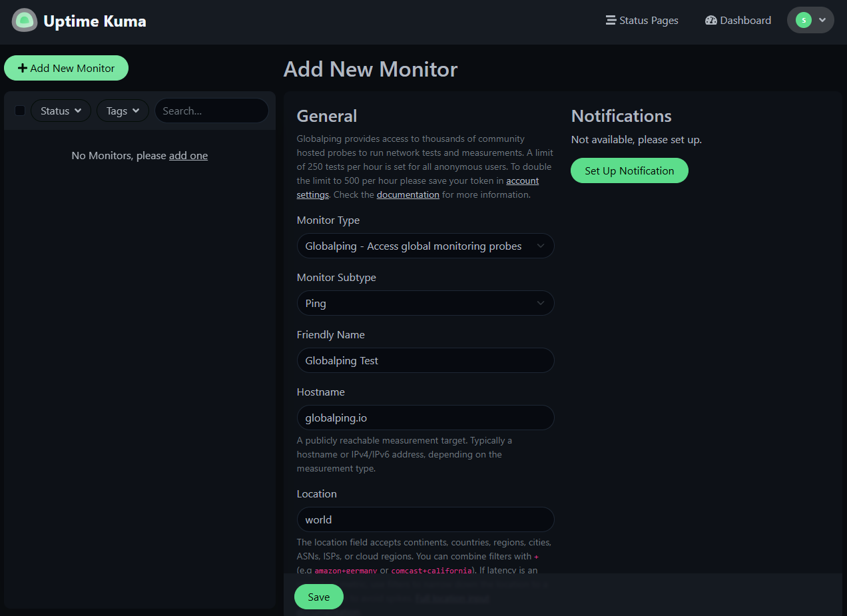This screenshot has width=847, height=616.
Task: Toggle the select-all monitors checkbox
Action: pyautogui.click(x=19, y=110)
